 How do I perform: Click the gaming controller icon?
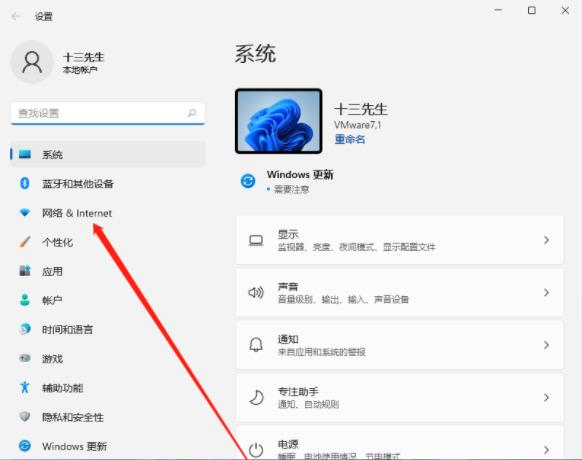[x=25, y=358]
